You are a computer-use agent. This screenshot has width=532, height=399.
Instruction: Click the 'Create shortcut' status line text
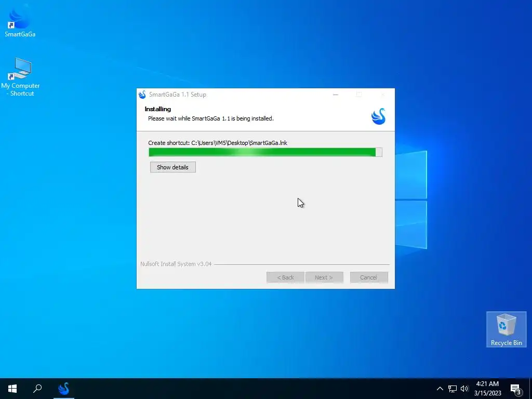pyautogui.click(x=218, y=143)
